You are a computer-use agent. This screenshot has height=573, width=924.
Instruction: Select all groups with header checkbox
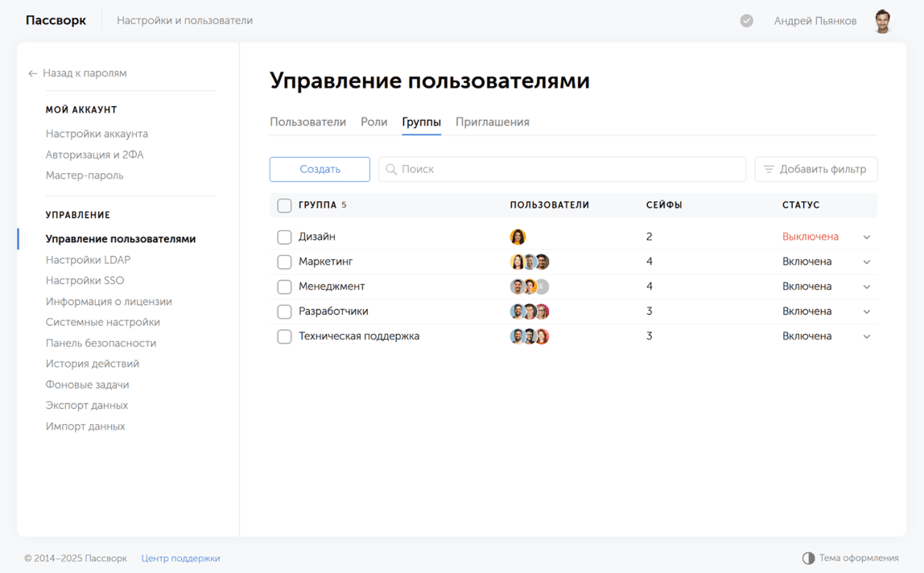point(284,205)
